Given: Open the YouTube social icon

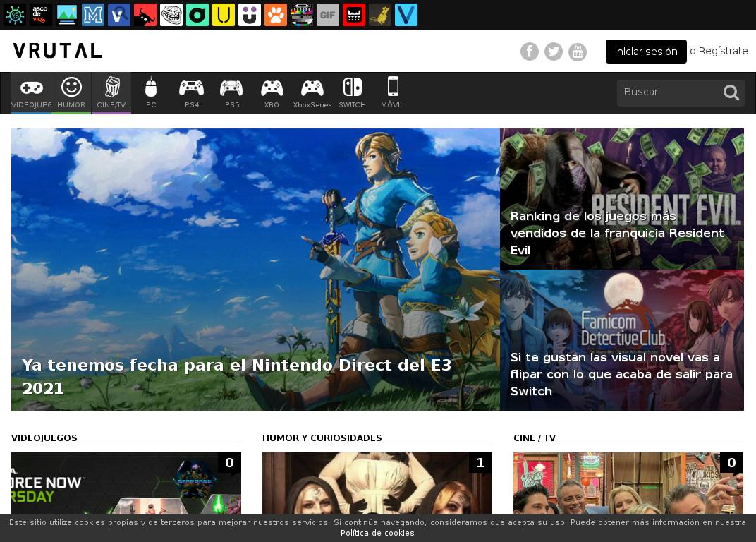Looking at the screenshot, I should pos(578,52).
